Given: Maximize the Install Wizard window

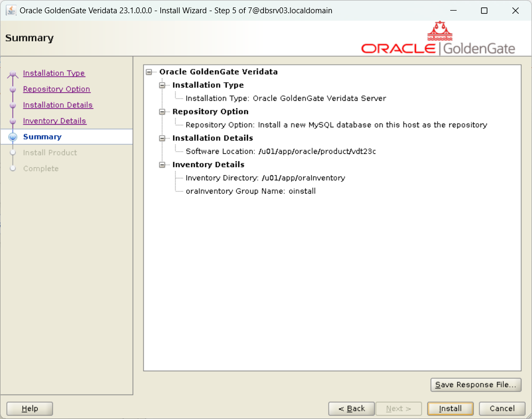Looking at the screenshot, I should tap(484, 11).
